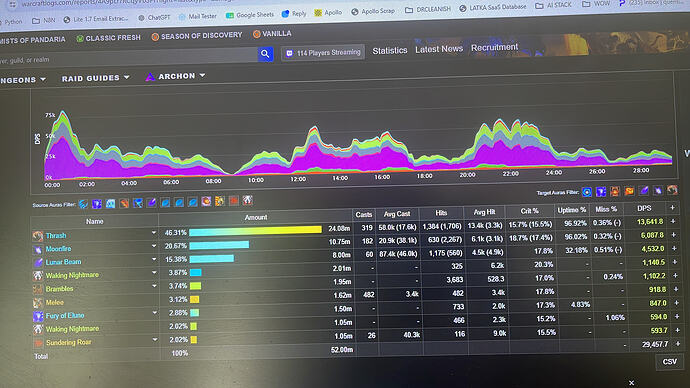
Task: Toggle the solid red Source Auras Filter icon
Action: (x=234, y=201)
